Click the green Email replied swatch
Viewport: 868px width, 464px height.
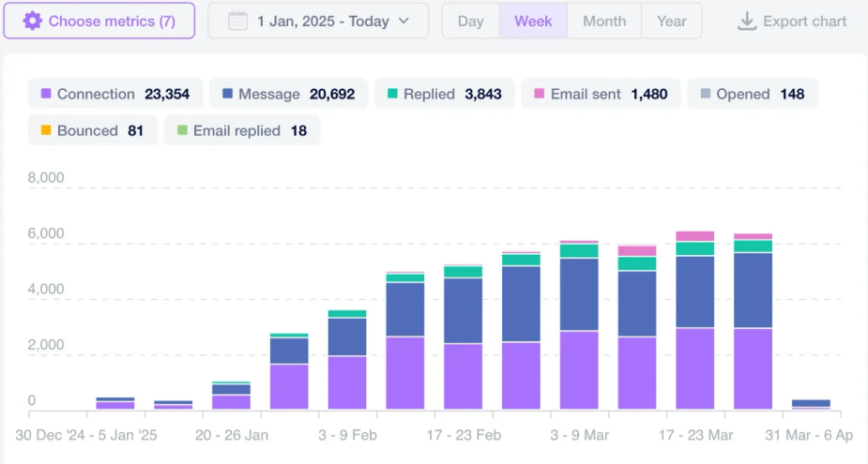pos(182,131)
